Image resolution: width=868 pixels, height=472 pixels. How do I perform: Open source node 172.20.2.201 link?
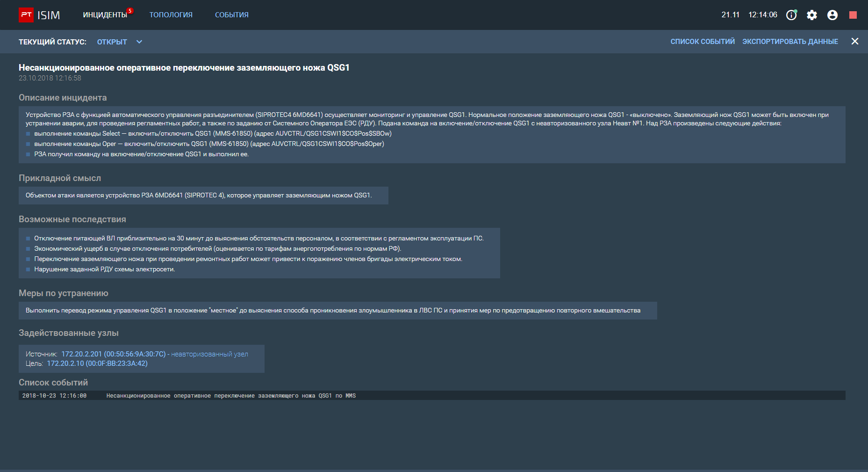pos(114,354)
